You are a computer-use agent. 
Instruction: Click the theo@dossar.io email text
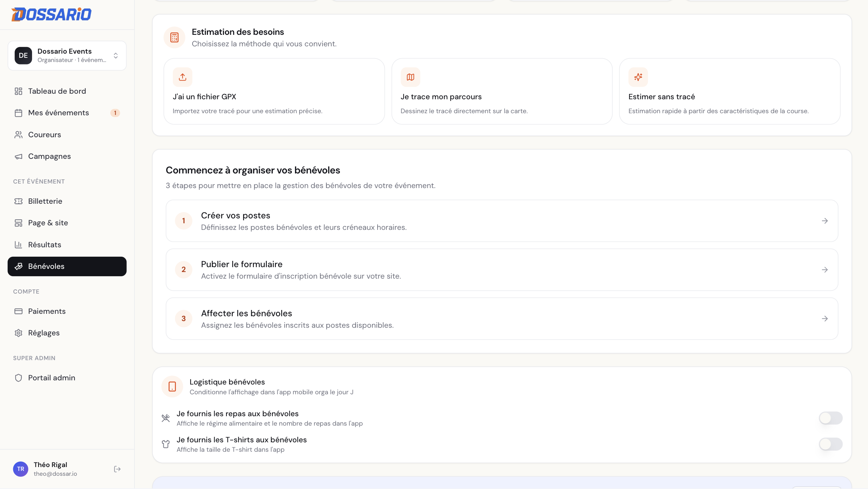55,474
